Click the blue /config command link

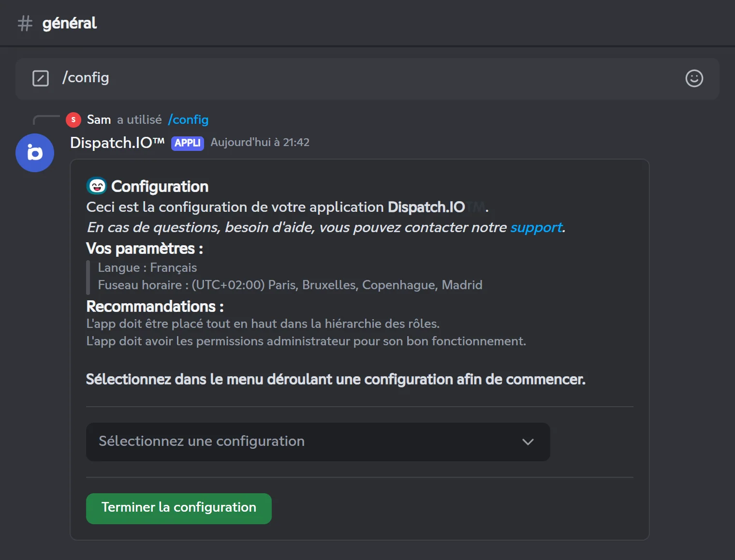[188, 119]
